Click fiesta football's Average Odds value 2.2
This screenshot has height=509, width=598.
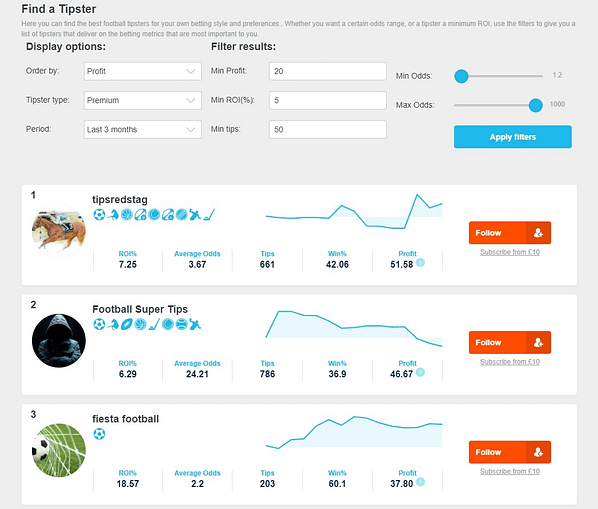pos(197,484)
